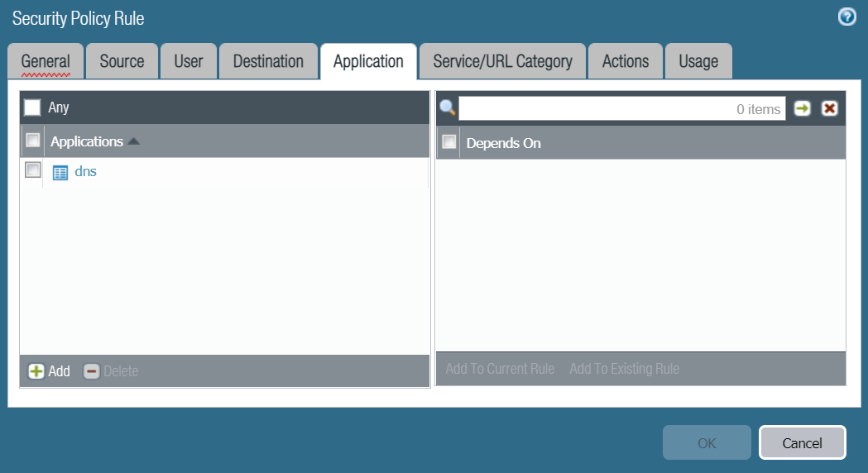Viewport: 868px width, 473px height.
Task: Click the red X clear-filter icon
Action: [x=829, y=108]
